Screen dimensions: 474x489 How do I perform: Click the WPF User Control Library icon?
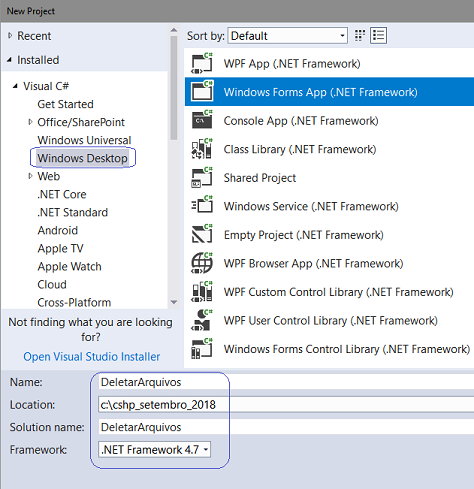[x=202, y=320]
